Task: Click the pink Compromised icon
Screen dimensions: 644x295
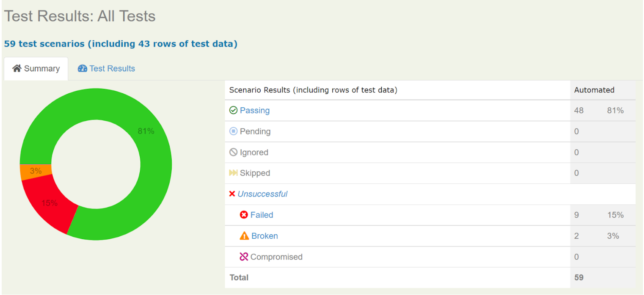Action: [244, 257]
